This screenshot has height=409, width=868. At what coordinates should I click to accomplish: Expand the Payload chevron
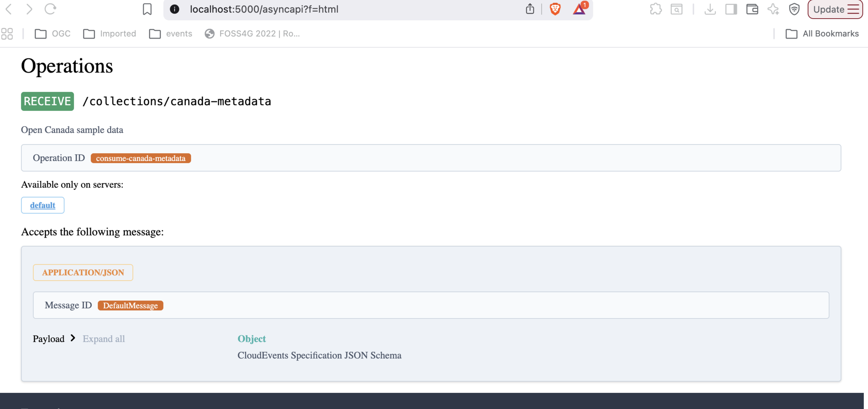pyautogui.click(x=73, y=338)
